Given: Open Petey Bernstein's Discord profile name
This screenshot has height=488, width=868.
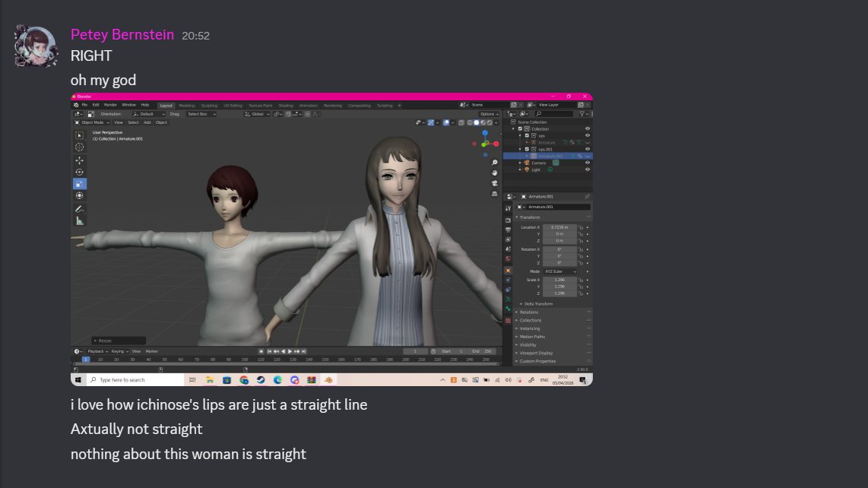Looking at the screenshot, I should (x=122, y=34).
